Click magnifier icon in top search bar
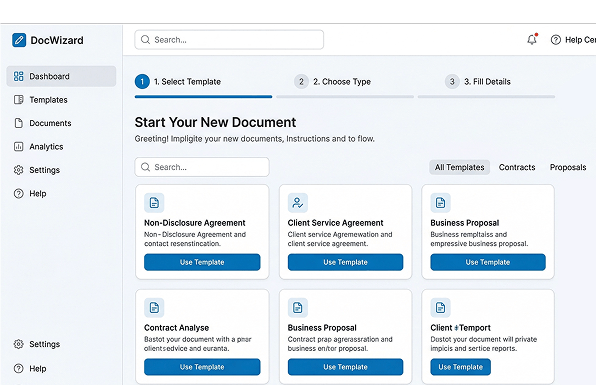 coord(145,40)
